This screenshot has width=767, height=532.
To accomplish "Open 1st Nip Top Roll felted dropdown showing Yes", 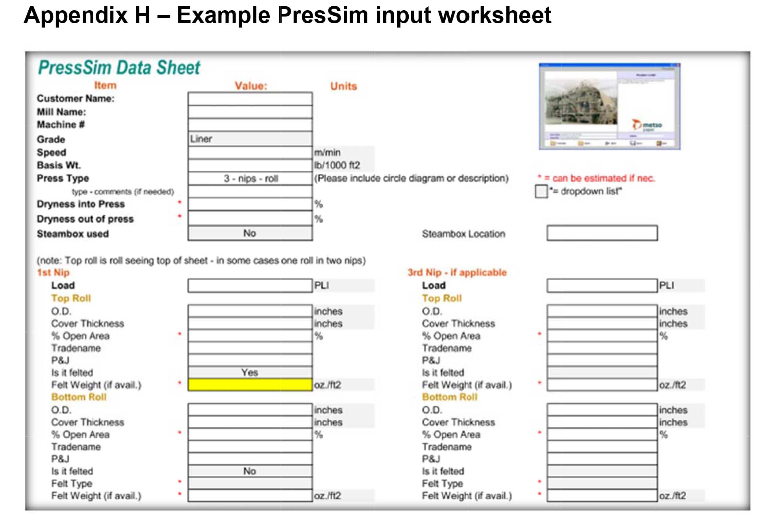I will click(x=250, y=372).
